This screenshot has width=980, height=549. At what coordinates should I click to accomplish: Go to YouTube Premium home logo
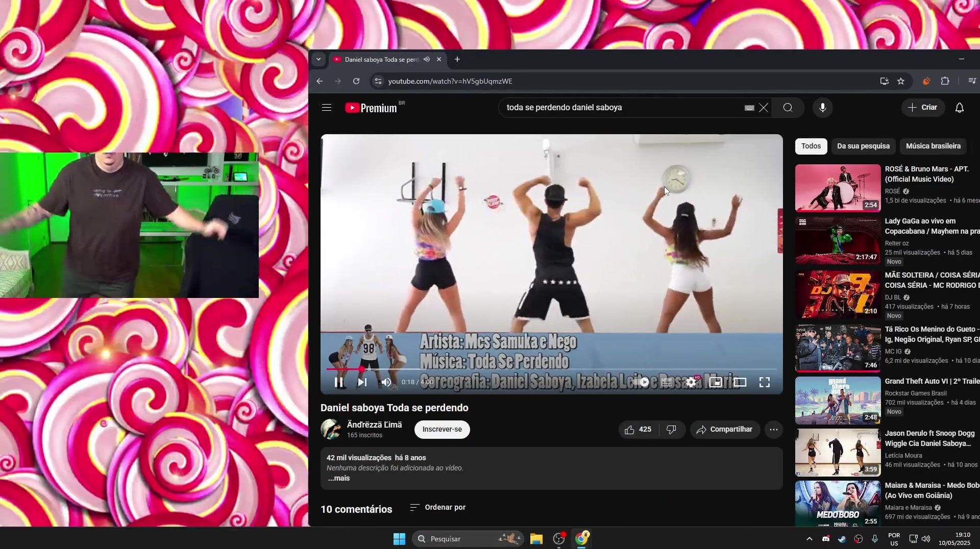pyautogui.click(x=371, y=108)
